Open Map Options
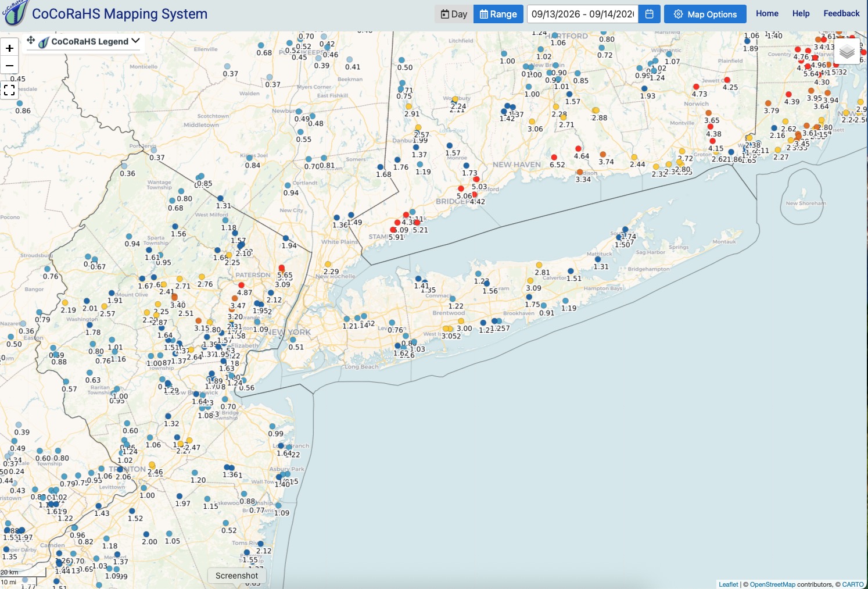The width and height of the screenshot is (868, 589). pos(705,14)
